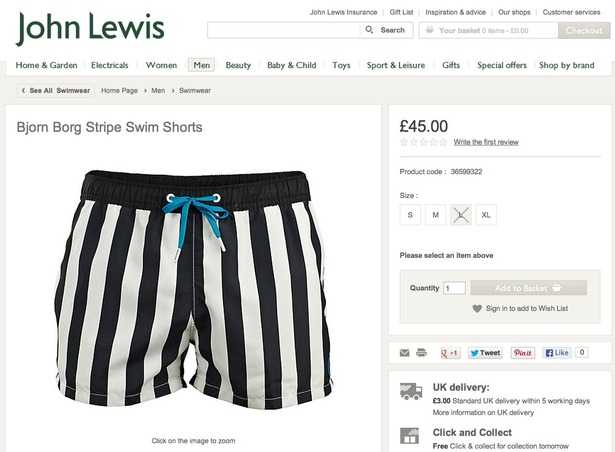The width and height of the screenshot is (615, 452).
Task: Select size M option
Action: 435,215
